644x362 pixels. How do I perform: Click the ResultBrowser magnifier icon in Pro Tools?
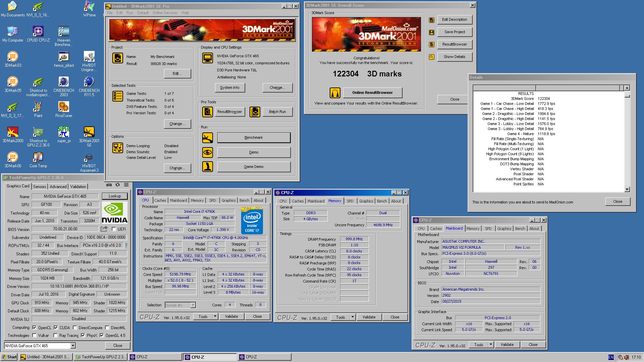(208, 112)
